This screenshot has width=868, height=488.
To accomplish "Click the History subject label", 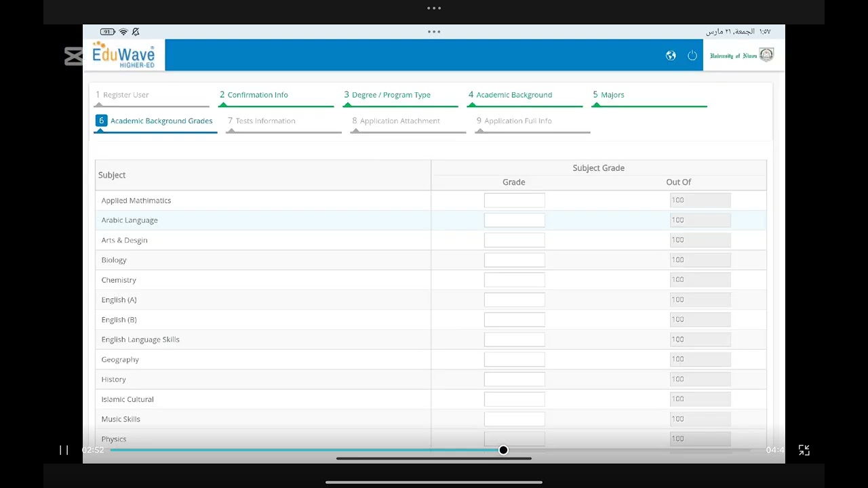I will point(113,380).
